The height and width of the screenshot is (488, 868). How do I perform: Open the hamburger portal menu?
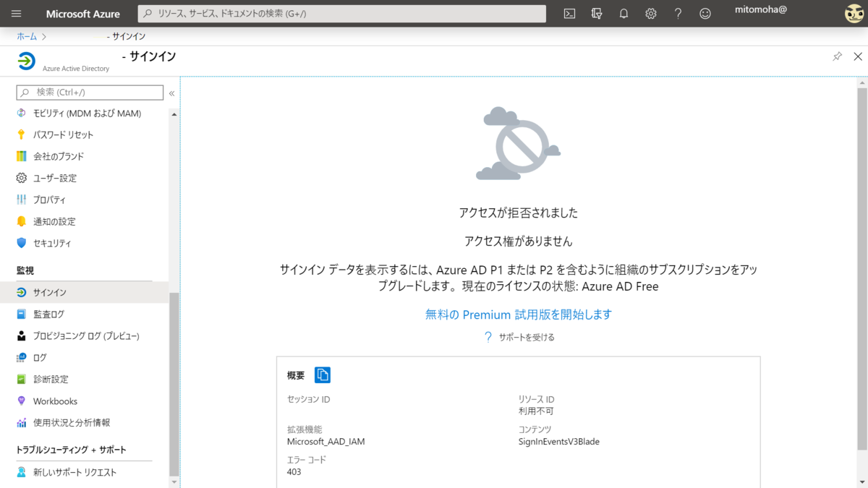pos(17,14)
